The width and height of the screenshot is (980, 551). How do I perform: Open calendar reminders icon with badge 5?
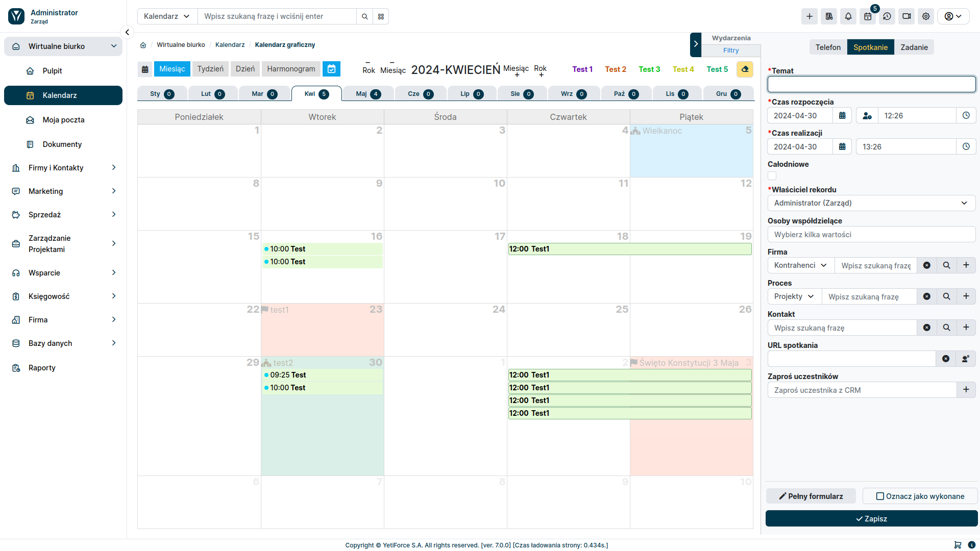[868, 16]
